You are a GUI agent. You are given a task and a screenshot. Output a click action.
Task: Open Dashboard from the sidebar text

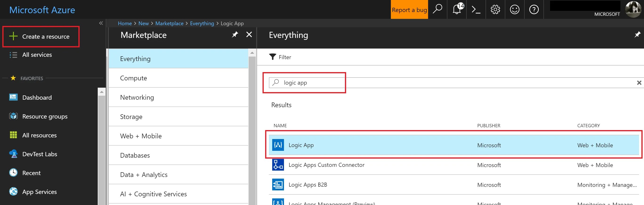tap(37, 97)
